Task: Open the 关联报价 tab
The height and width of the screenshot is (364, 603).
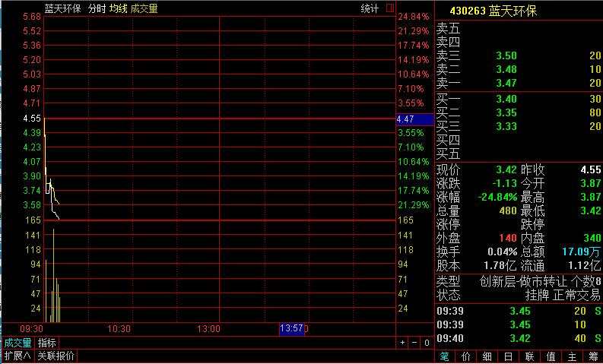Action: pyautogui.click(x=56, y=356)
